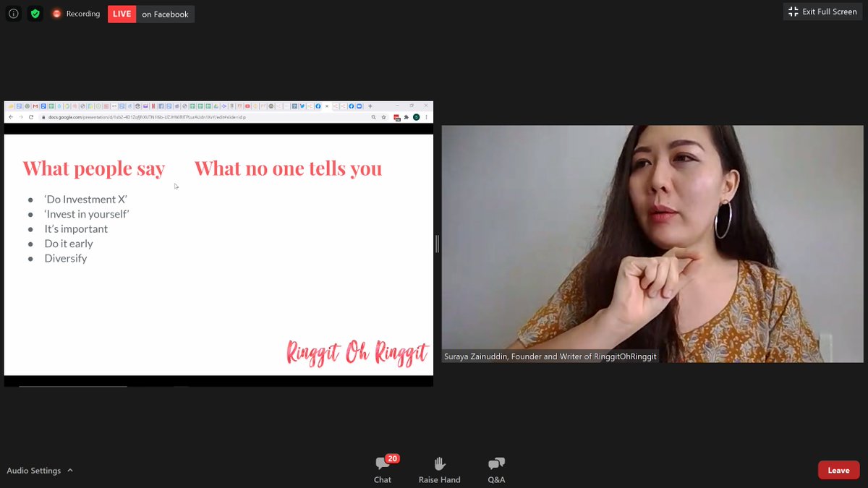Click the 'Do Investment X' bullet

click(85, 200)
